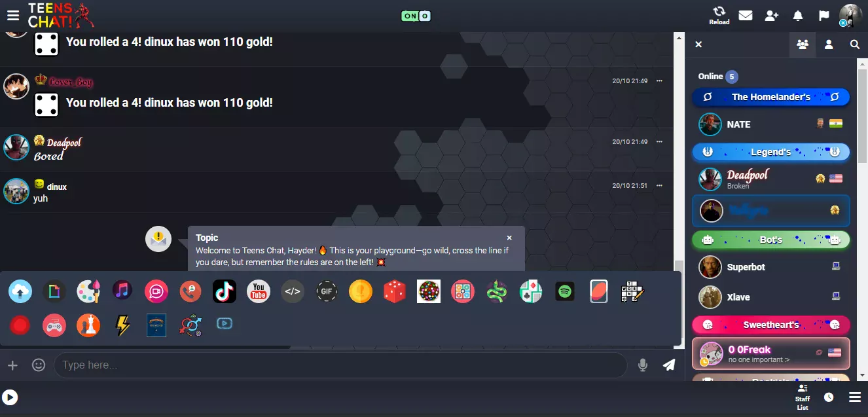Select the online users group tab
Image resolution: width=868 pixels, height=417 pixels.
click(x=802, y=45)
